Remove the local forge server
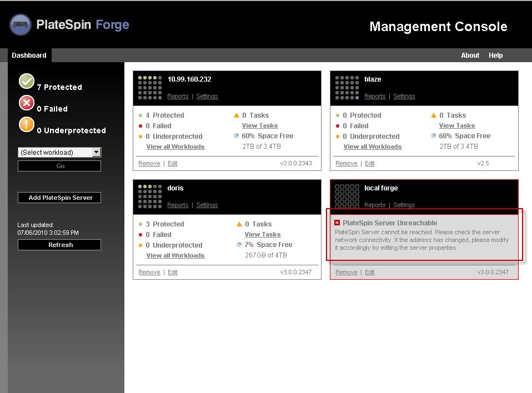 pos(347,273)
